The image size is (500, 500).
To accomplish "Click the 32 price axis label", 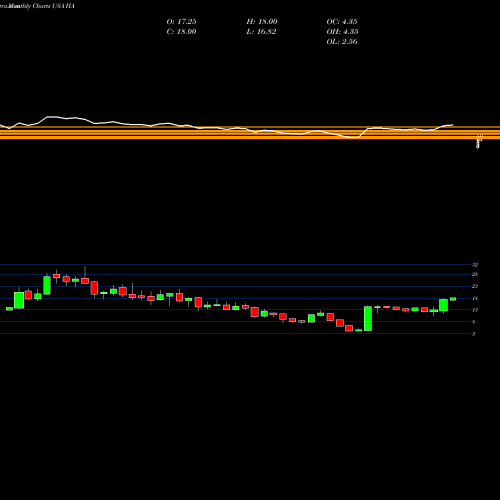I will [x=475, y=265].
